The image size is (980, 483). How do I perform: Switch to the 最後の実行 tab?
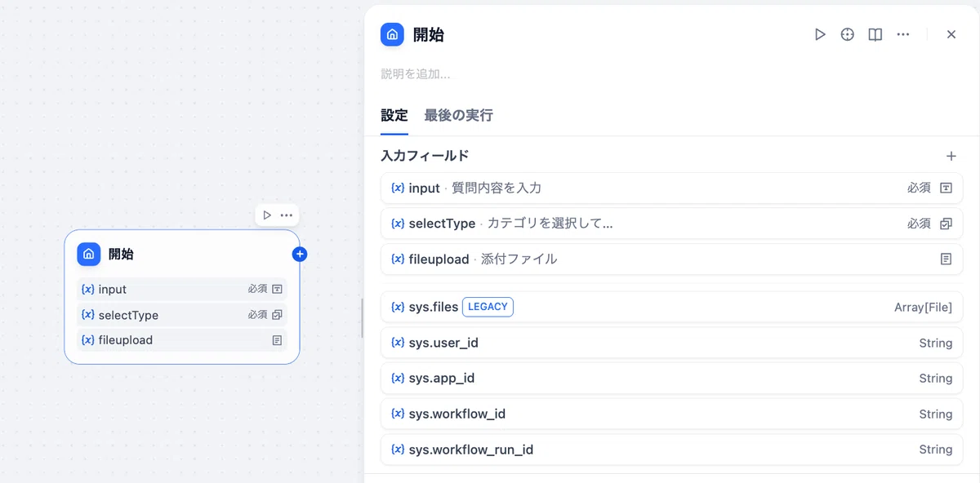click(458, 115)
